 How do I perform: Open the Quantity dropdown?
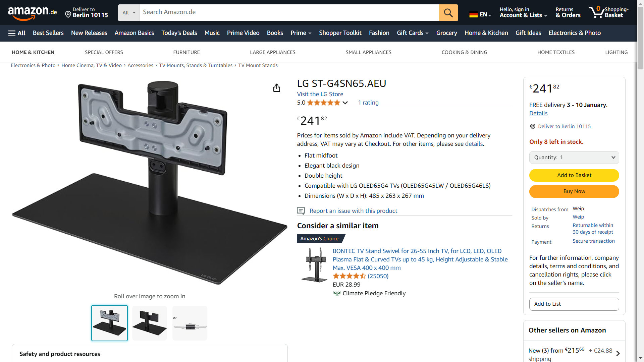(x=574, y=158)
